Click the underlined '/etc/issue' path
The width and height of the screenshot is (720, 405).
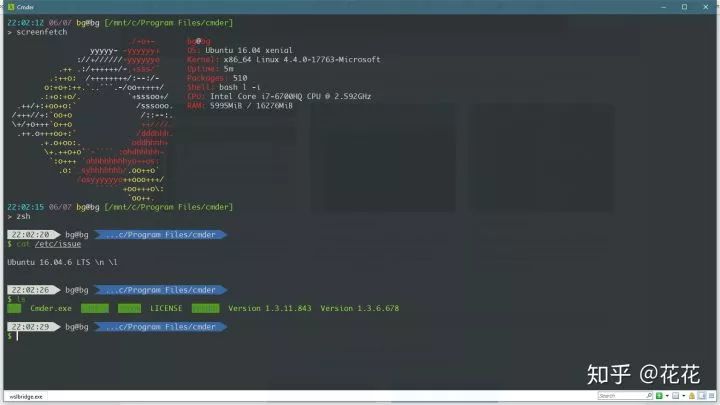click(58, 244)
